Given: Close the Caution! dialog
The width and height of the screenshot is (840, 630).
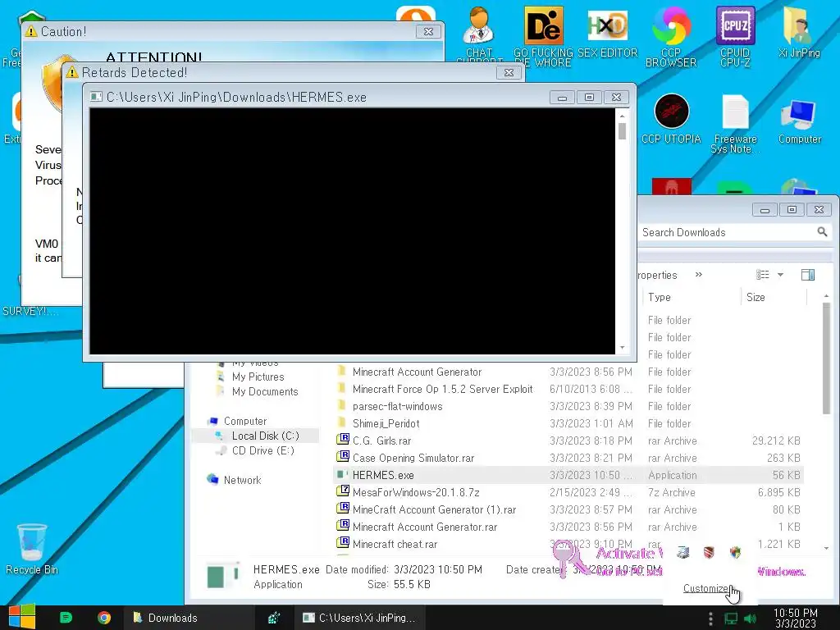Looking at the screenshot, I should (428, 32).
